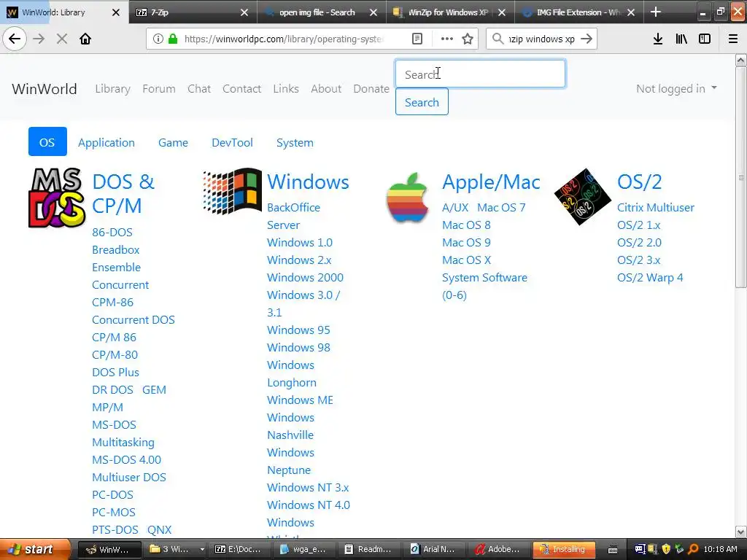Open a new tab with plus icon
Screen dimensions: 747x560
[x=656, y=12]
